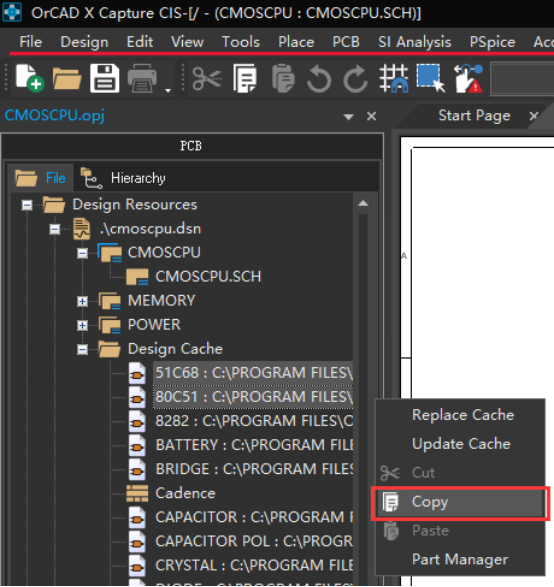This screenshot has width=554, height=587.
Task: Collapse the CMOSCPU schematic folder
Action: (82, 253)
